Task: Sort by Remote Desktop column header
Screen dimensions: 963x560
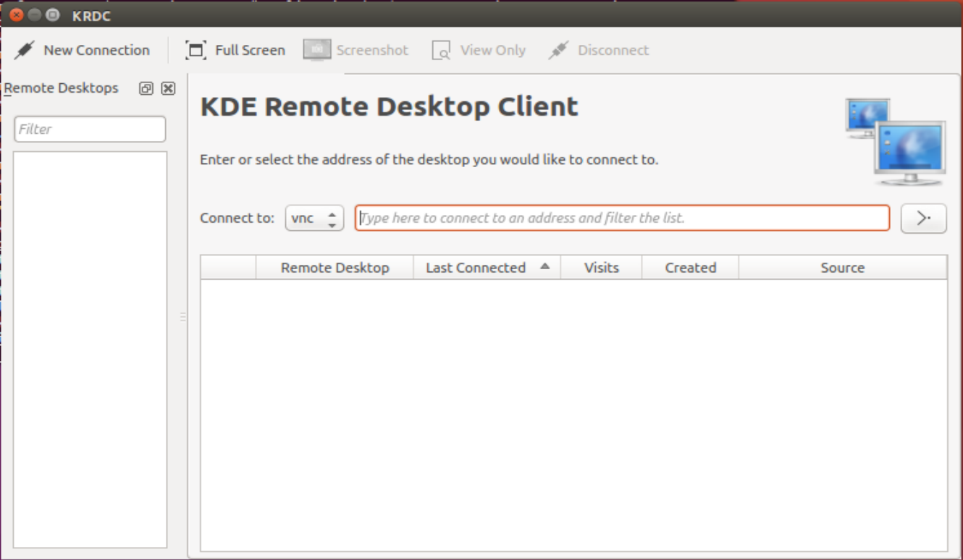Action: [x=335, y=268]
